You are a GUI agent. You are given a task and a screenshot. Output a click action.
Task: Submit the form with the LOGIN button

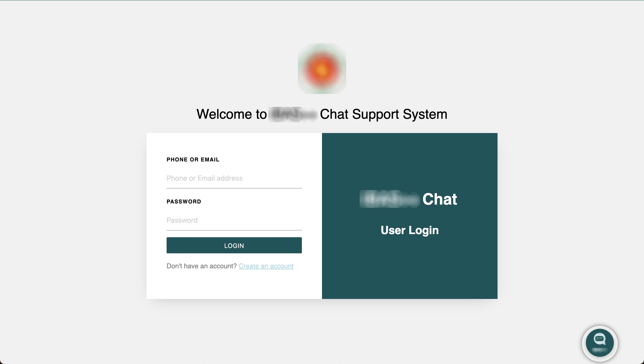[x=234, y=245]
